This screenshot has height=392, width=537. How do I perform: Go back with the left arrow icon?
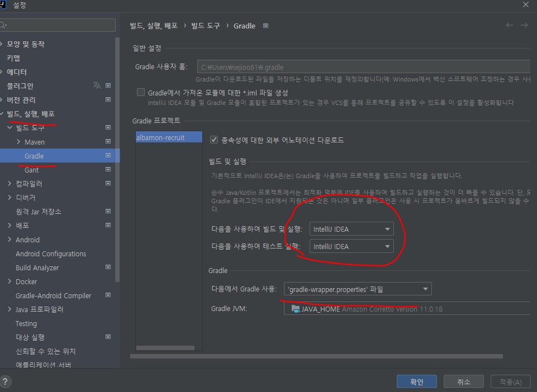pyautogui.click(x=509, y=25)
